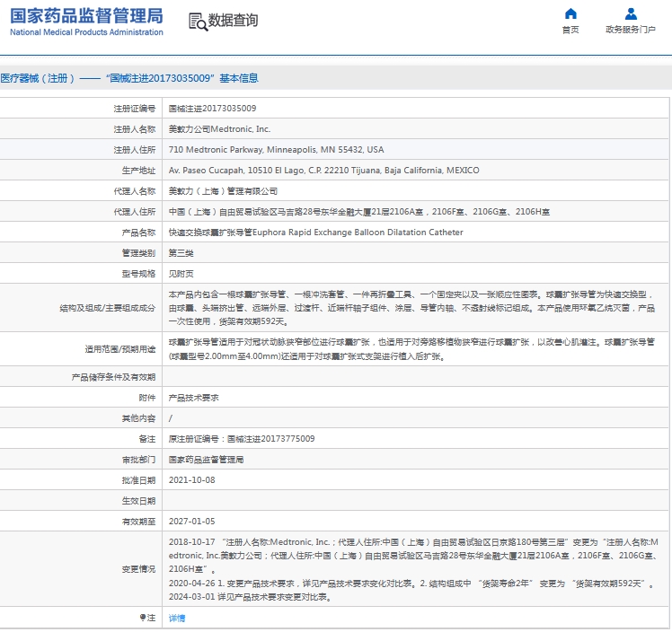The height and width of the screenshot is (632, 672).
Task: Click the 生效日期 field label
Action: click(138, 501)
